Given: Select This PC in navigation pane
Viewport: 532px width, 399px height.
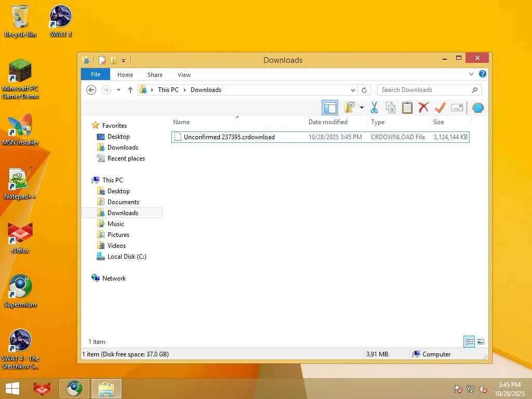Looking at the screenshot, I should (112, 180).
